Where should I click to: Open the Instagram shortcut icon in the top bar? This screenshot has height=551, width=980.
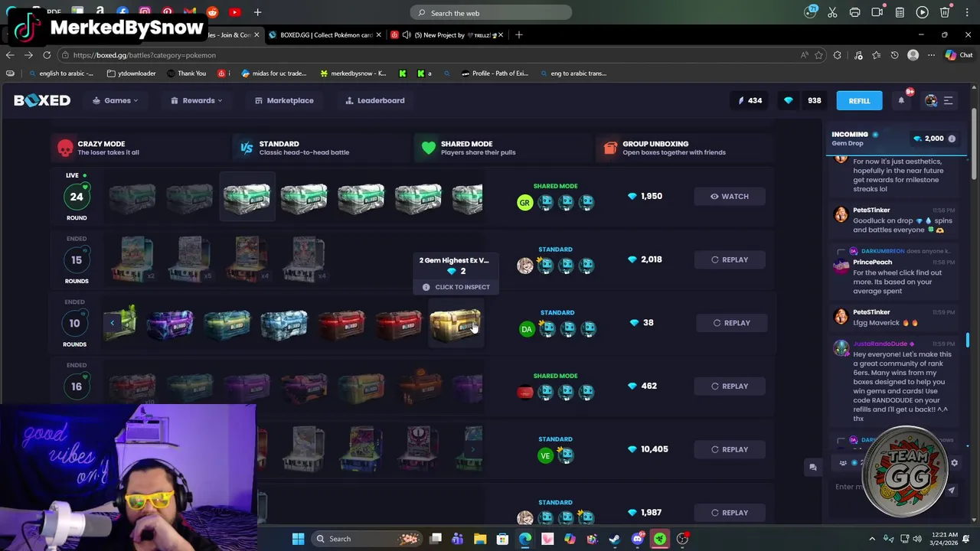pyautogui.click(x=145, y=12)
